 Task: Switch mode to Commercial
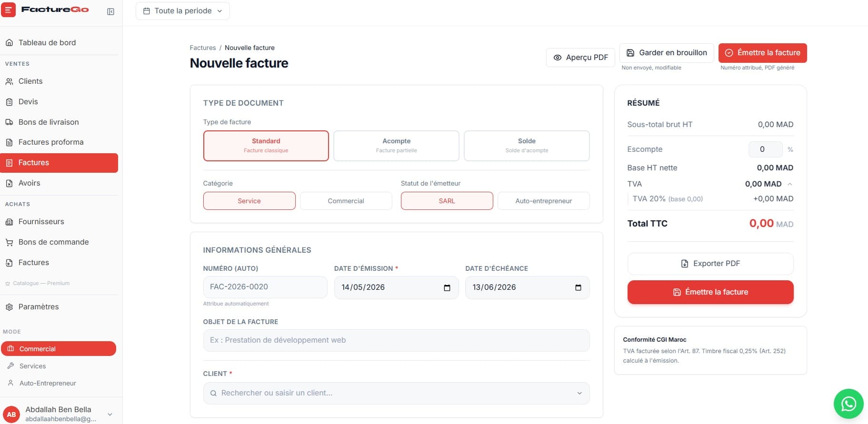click(59, 348)
